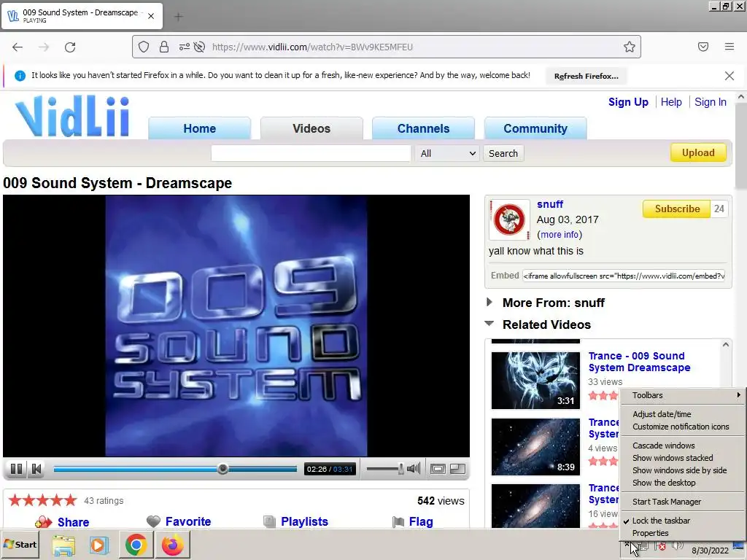Click the permissions icon in address bar

pyautogui.click(x=184, y=47)
